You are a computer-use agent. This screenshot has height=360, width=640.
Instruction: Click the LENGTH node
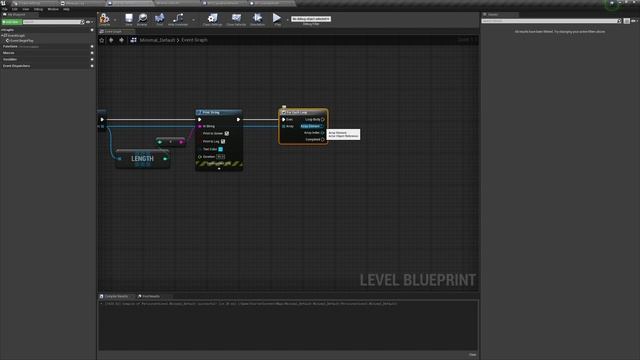coord(142,159)
